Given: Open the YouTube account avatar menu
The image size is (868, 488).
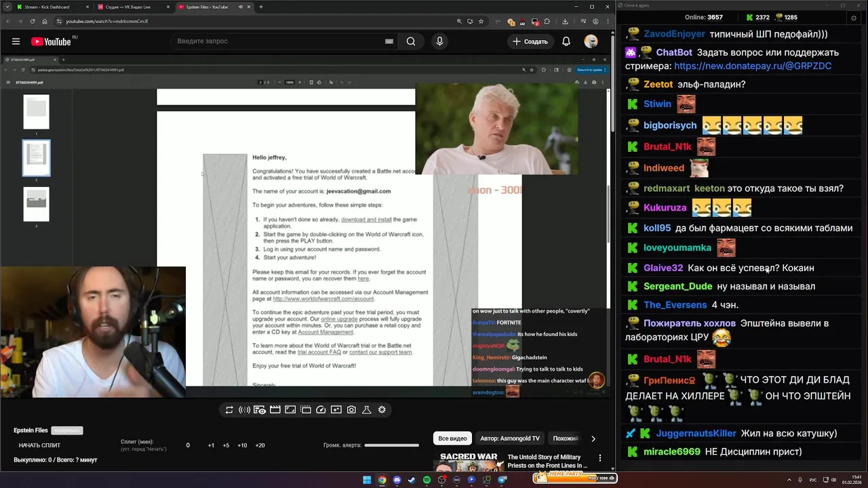Looking at the screenshot, I should coord(591,41).
